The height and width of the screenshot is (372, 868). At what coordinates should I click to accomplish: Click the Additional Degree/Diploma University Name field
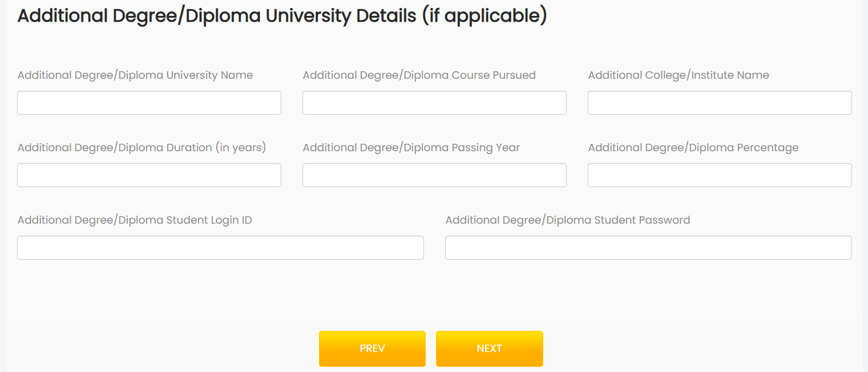point(149,103)
